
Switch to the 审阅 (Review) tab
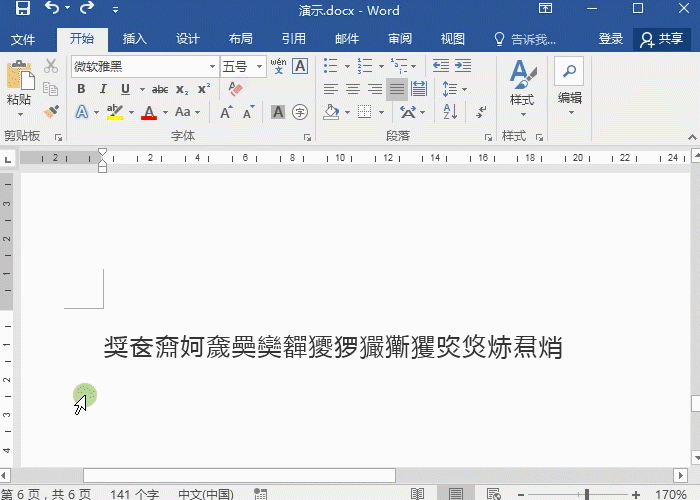(x=400, y=39)
